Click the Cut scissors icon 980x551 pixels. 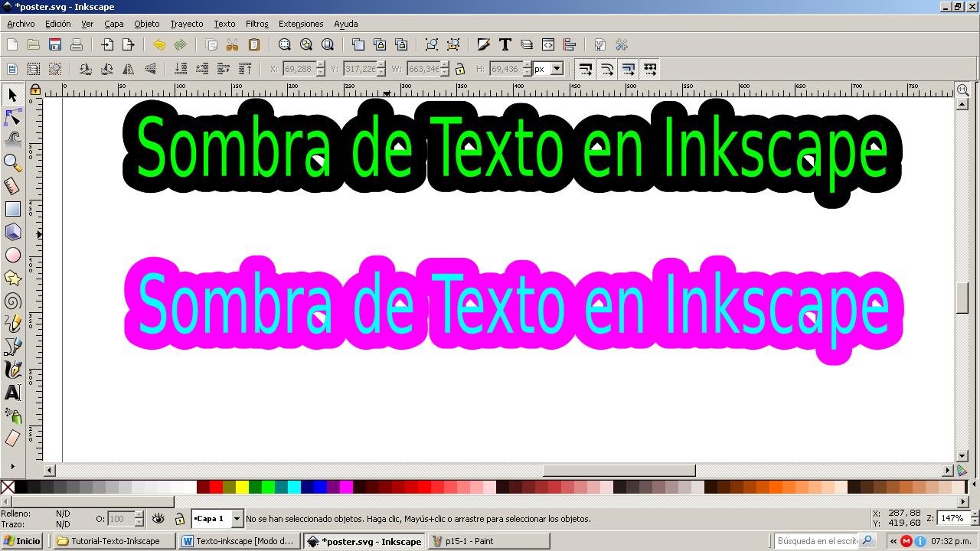[233, 44]
